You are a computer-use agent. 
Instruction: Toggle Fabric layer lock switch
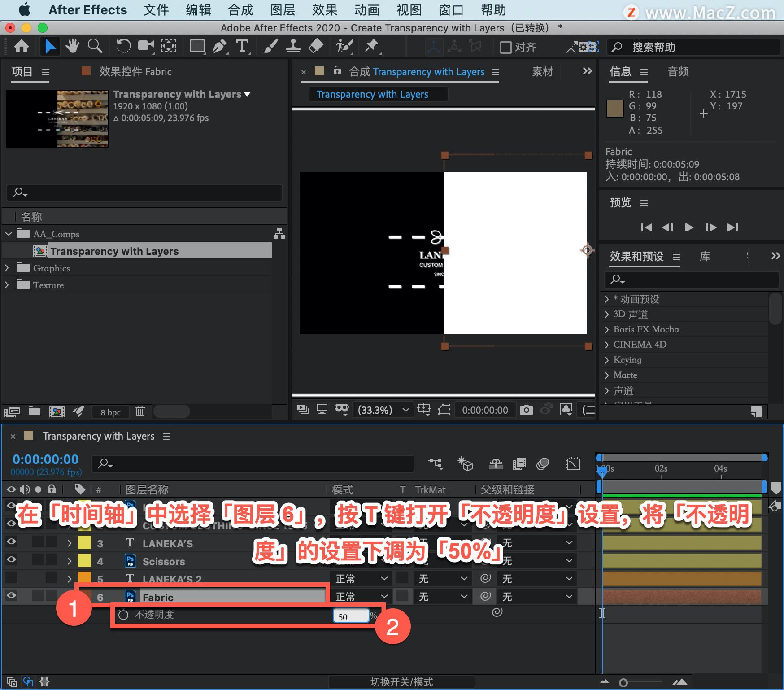coord(52,595)
